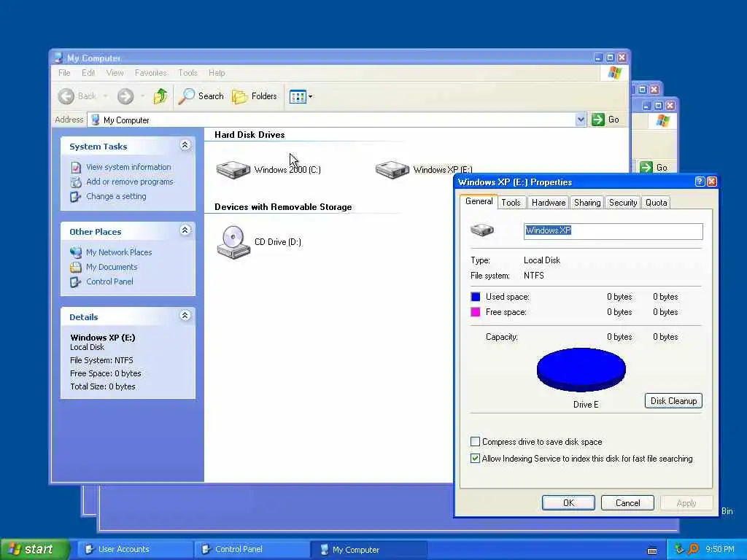Image resolution: width=747 pixels, height=560 pixels.
Task: Open the Edit menu
Action: coord(88,73)
